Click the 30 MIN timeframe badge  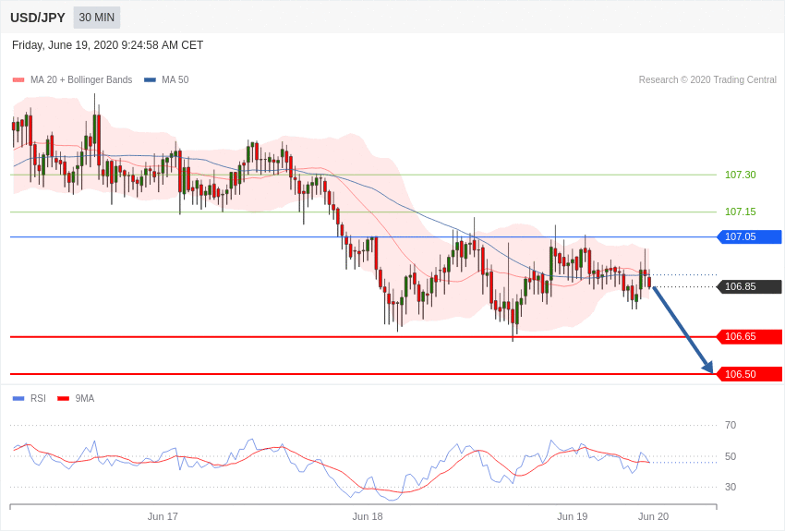[x=97, y=18]
